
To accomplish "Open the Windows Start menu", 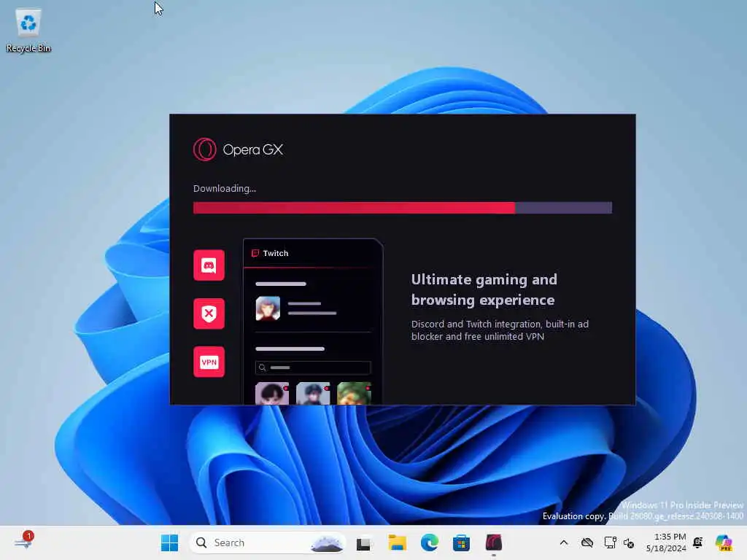I will click(x=169, y=542).
